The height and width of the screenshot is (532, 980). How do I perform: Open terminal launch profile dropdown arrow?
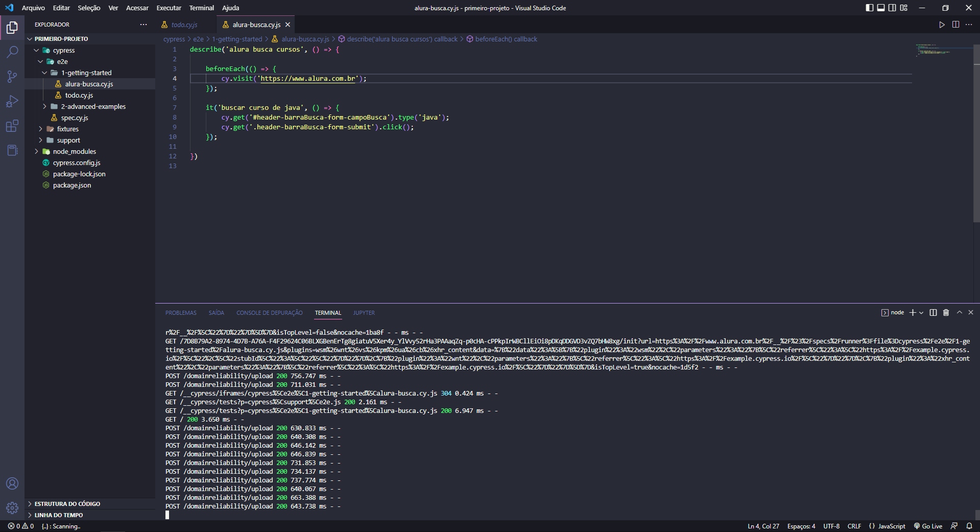click(x=921, y=313)
